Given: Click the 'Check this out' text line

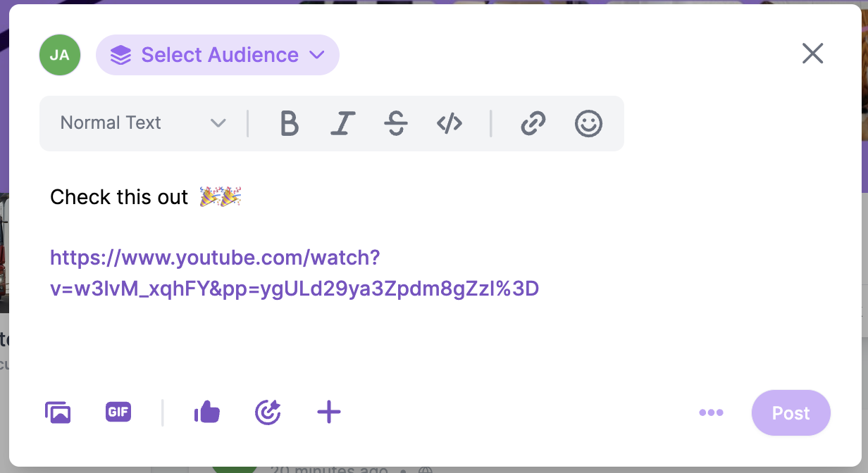Looking at the screenshot, I should (x=146, y=197).
